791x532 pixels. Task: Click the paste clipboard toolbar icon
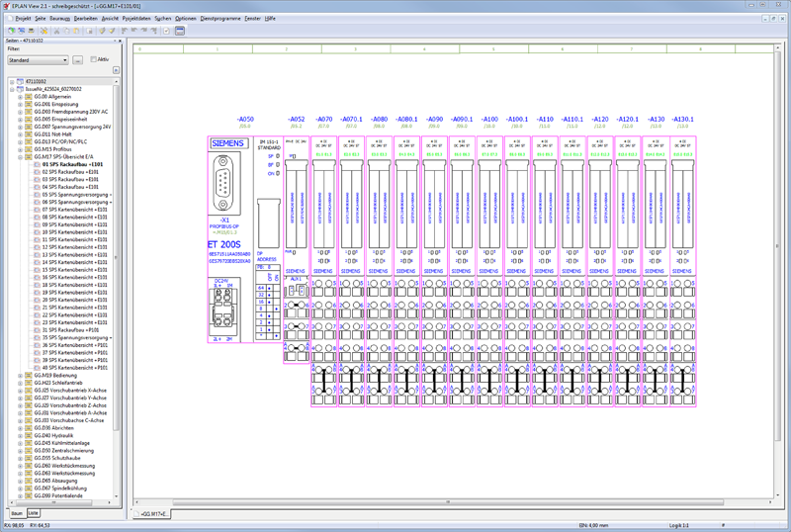coord(76,31)
